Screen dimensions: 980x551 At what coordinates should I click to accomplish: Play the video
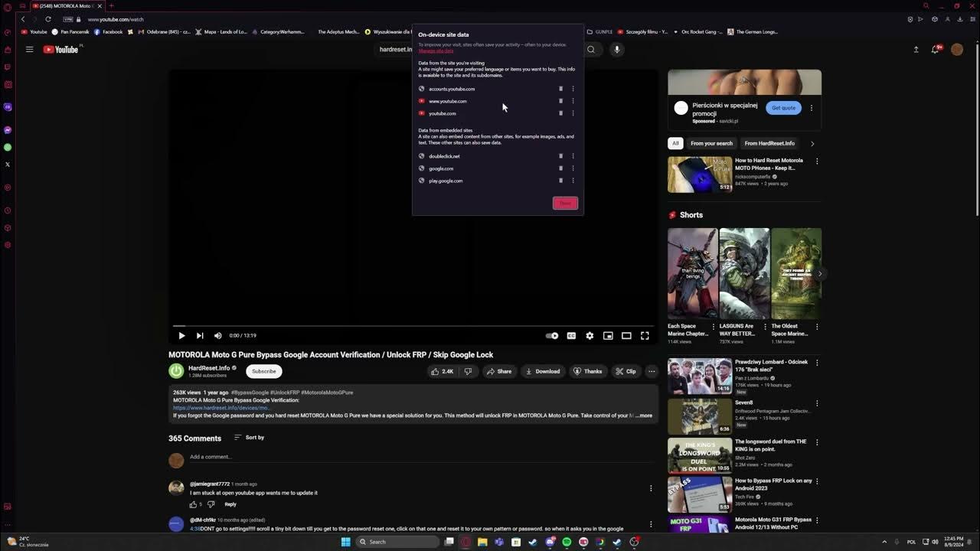tap(181, 335)
